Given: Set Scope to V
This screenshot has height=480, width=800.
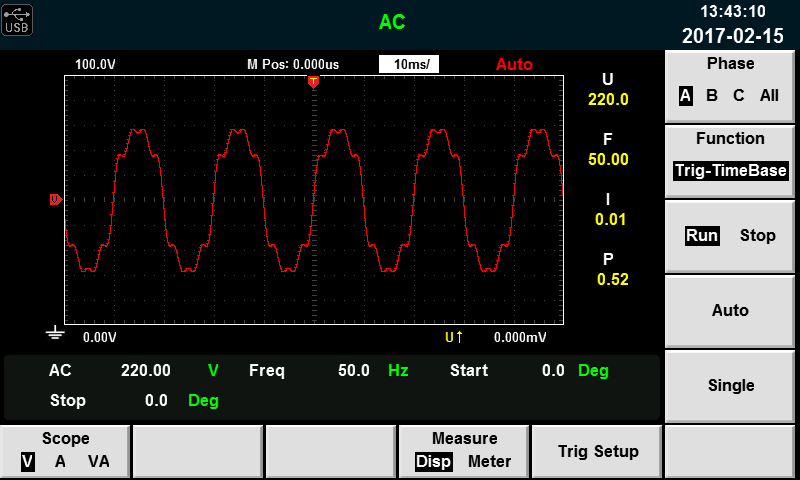Looking at the screenshot, I should click(28, 462).
